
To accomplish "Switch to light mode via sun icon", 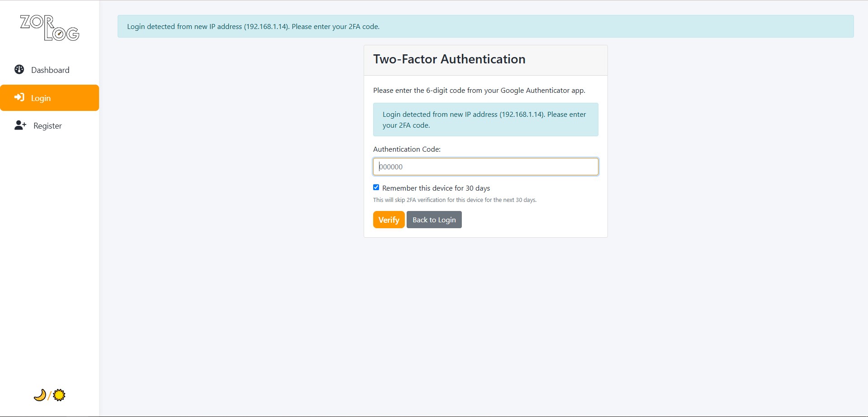I will click(59, 395).
